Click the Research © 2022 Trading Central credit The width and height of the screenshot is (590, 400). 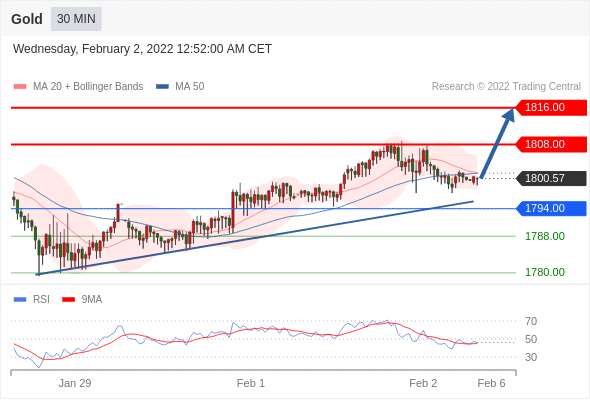coord(506,87)
